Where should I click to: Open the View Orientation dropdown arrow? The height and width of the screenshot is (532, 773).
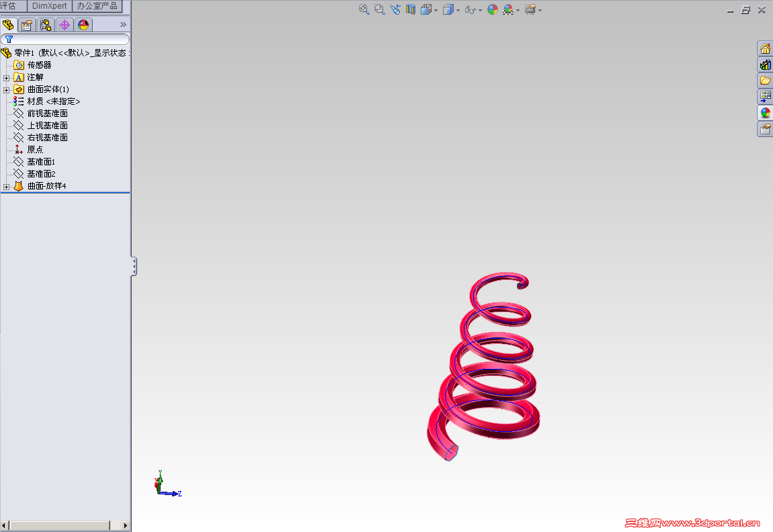[x=436, y=10]
